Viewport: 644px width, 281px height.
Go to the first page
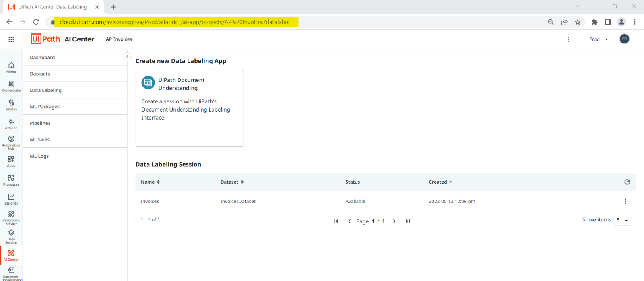pos(336,221)
